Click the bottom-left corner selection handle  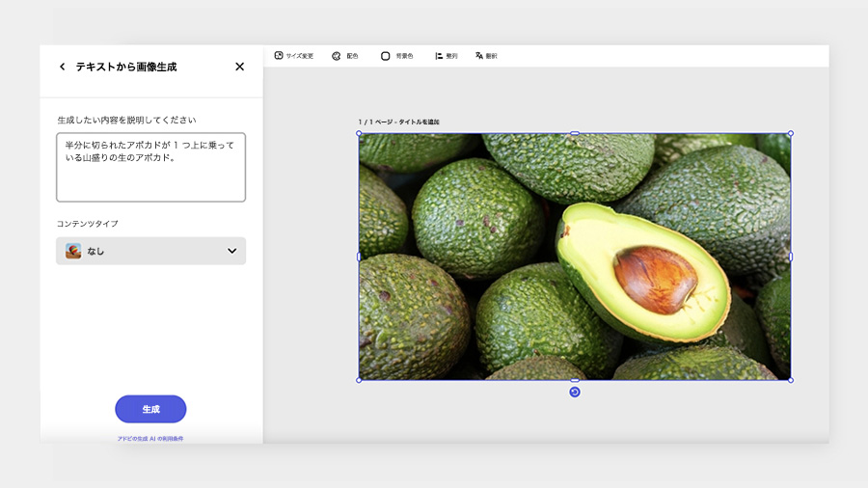[359, 380]
